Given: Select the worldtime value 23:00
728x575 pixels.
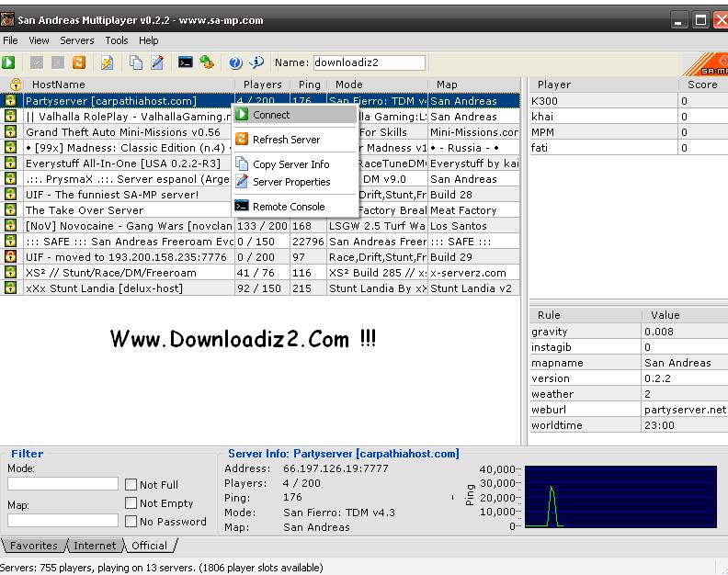Looking at the screenshot, I should coord(659,425).
